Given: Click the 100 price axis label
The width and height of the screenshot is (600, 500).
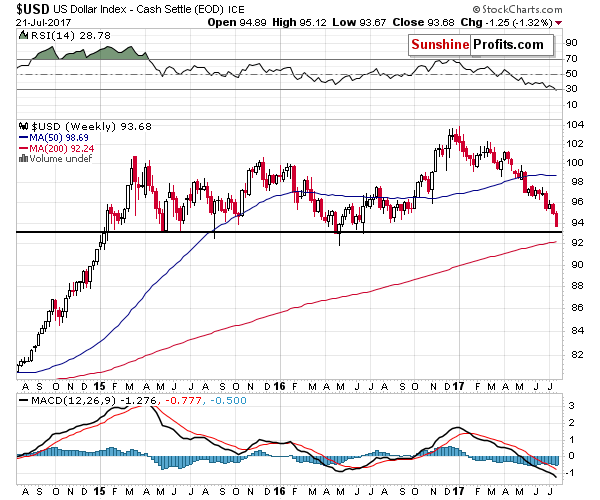Looking at the screenshot, I should pos(575,163).
